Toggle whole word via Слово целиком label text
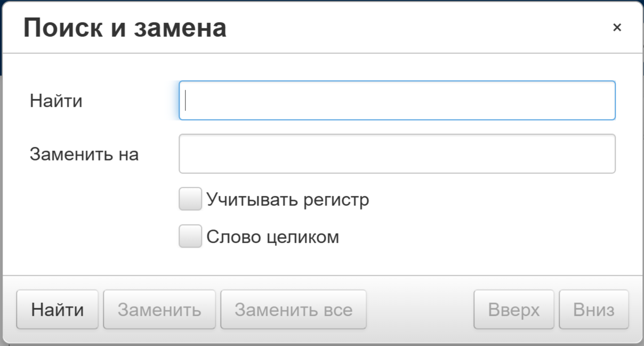The height and width of the screenshot is (346, 644). point(272,237)
